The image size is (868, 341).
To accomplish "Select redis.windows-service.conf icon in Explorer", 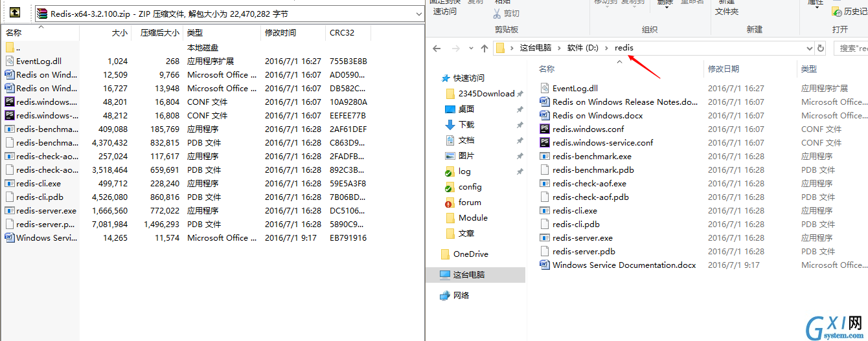I will coord(544,142).
